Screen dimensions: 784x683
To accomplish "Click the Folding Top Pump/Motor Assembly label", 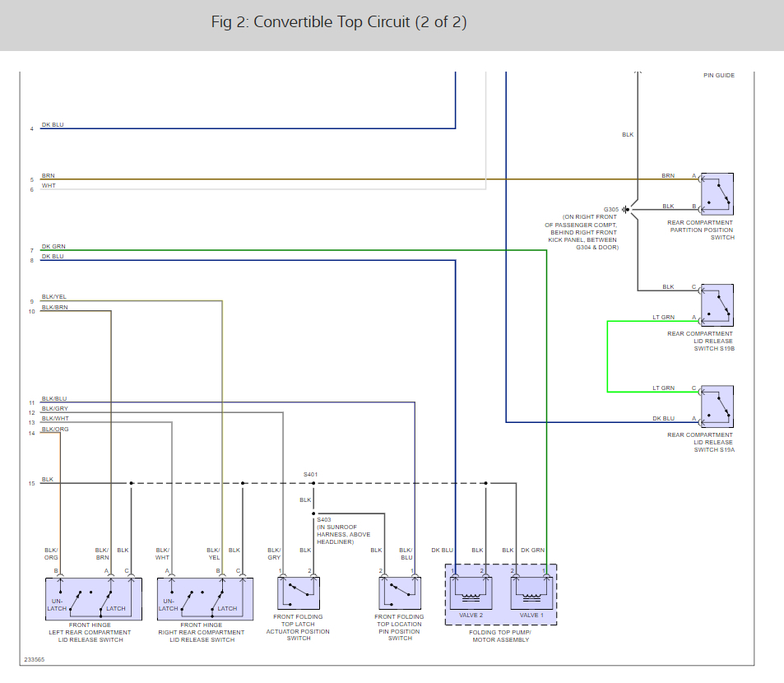I will [500, 636].
